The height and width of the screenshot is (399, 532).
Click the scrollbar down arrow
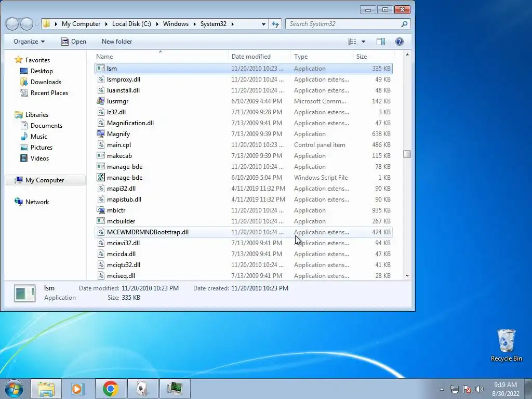[407, 276]
